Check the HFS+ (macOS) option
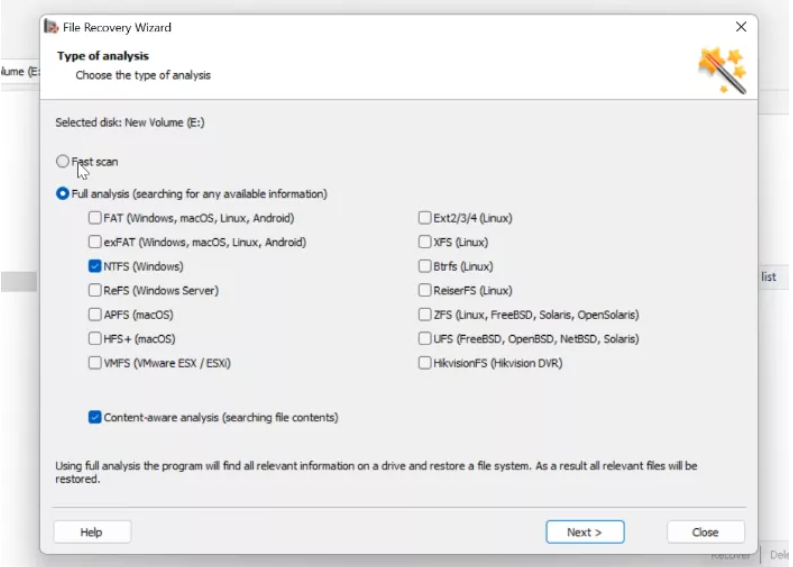Screen dimensions: 793x567 (x=95, y=339)
